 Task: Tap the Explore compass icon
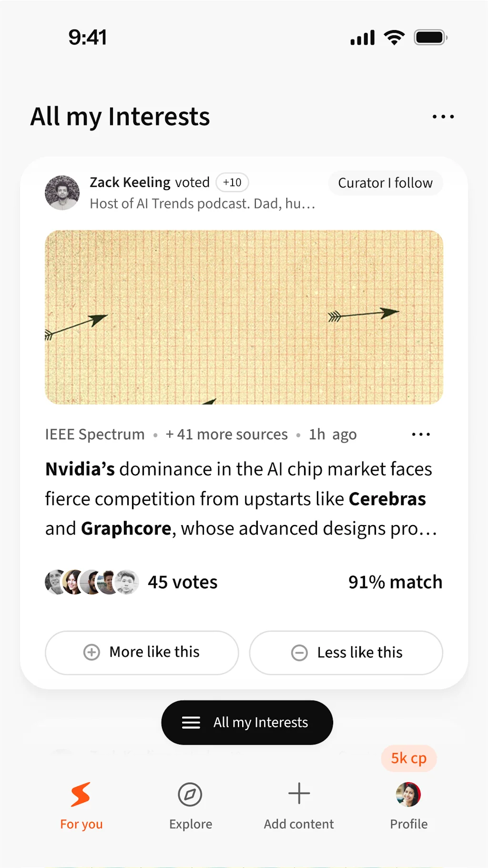tap(190, 795)
